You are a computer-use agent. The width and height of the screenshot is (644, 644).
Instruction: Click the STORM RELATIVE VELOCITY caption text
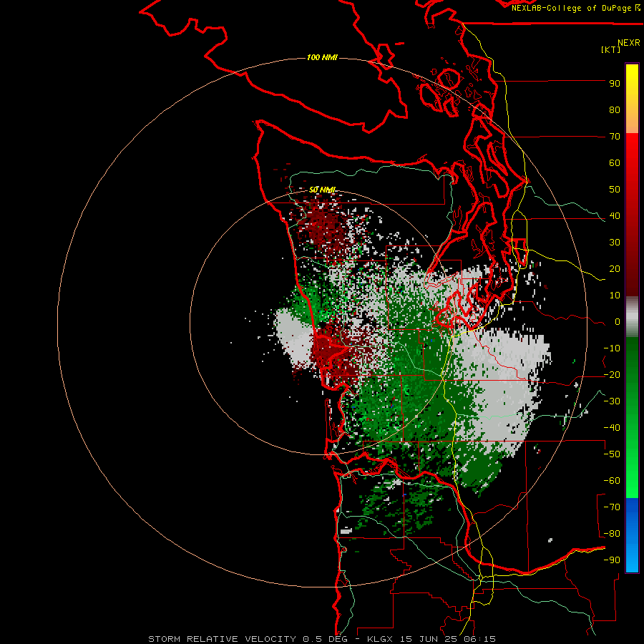pyautogui.click(x=223, y=639)
